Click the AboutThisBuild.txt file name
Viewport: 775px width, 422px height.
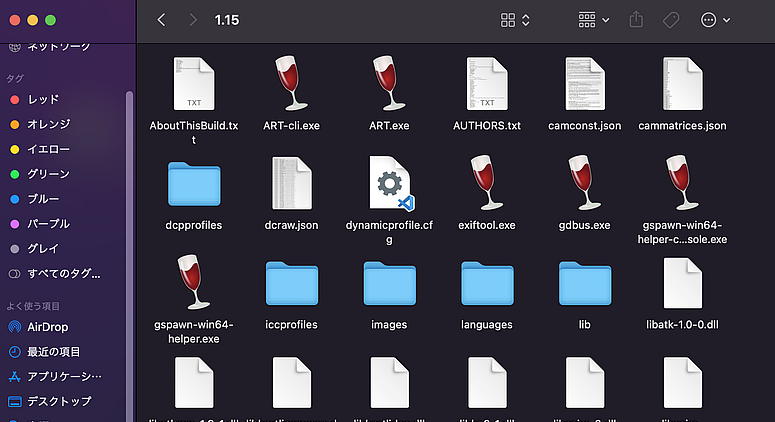(194, 132)
